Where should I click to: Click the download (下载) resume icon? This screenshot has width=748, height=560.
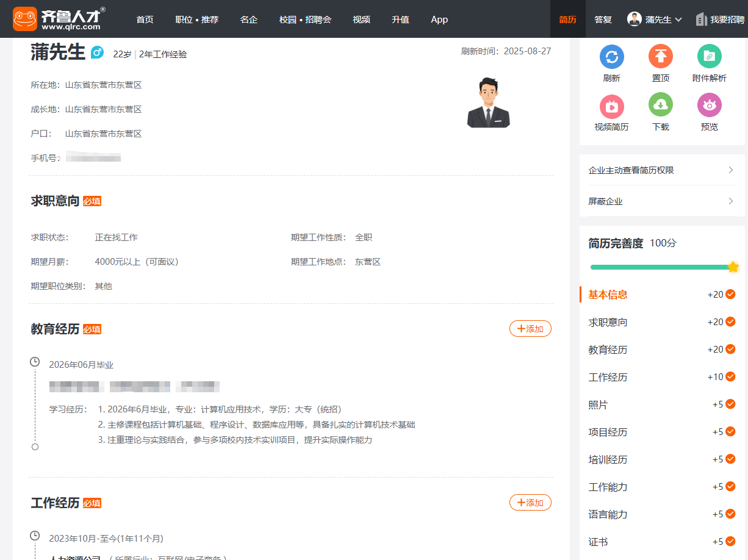tap(660, 105)
